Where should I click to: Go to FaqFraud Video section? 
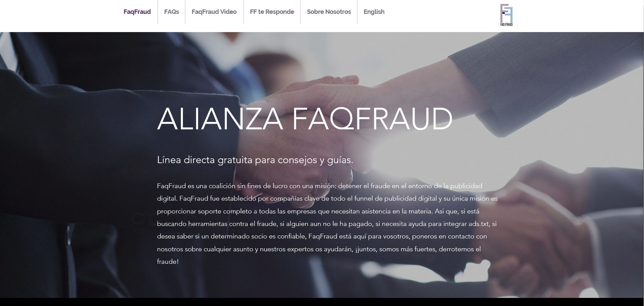(x=214, y=12)
